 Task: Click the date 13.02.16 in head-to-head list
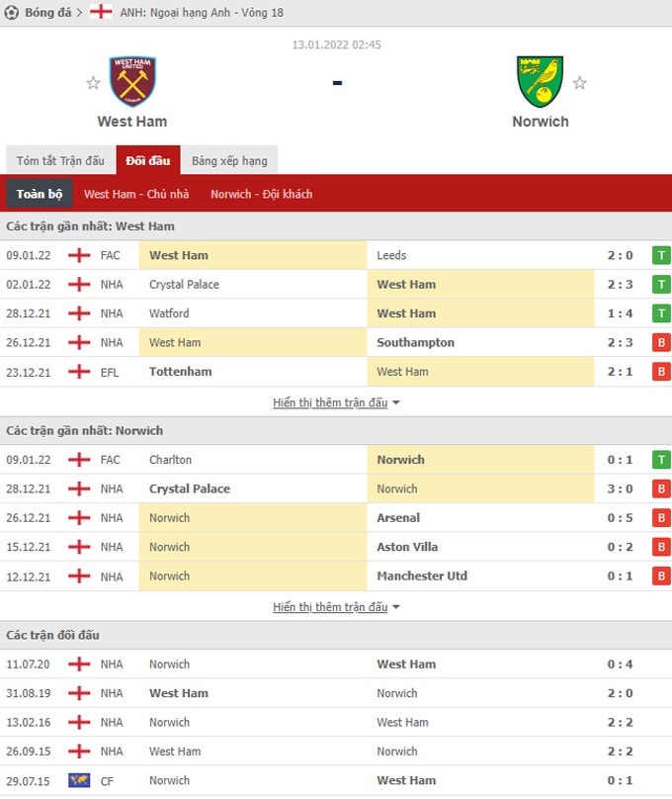click(x=28, y=722)
